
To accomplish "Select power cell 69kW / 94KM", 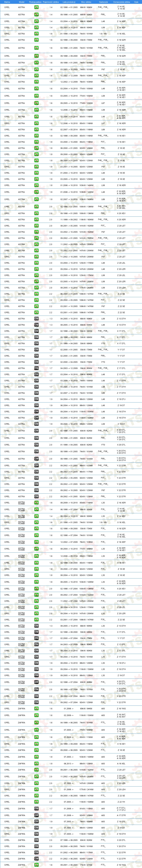I will coord(86,709).
